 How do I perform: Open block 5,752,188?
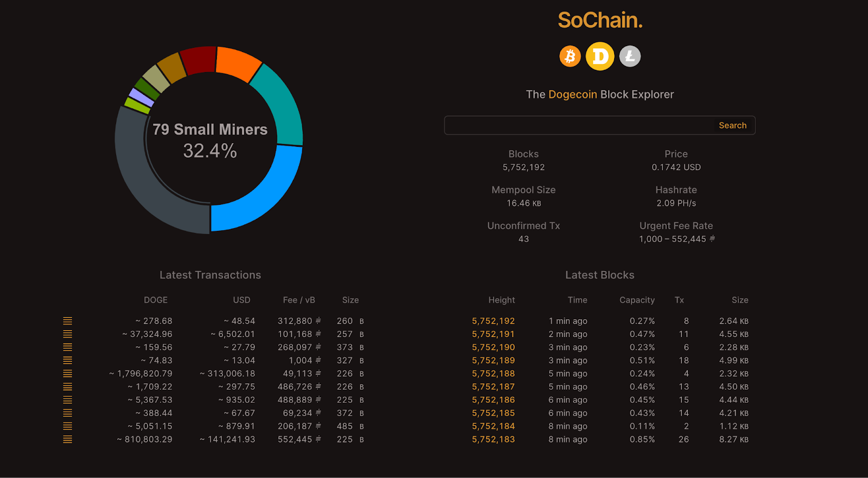493,373
